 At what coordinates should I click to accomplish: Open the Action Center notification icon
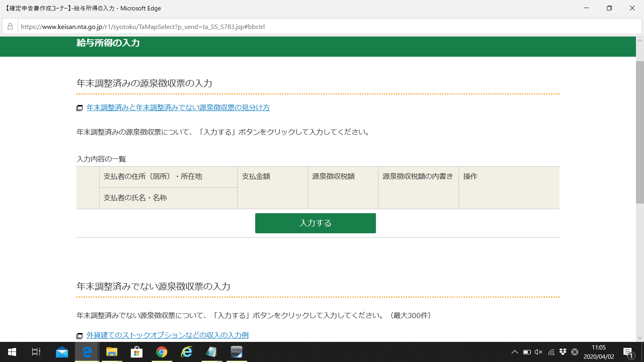coord(628,352)
